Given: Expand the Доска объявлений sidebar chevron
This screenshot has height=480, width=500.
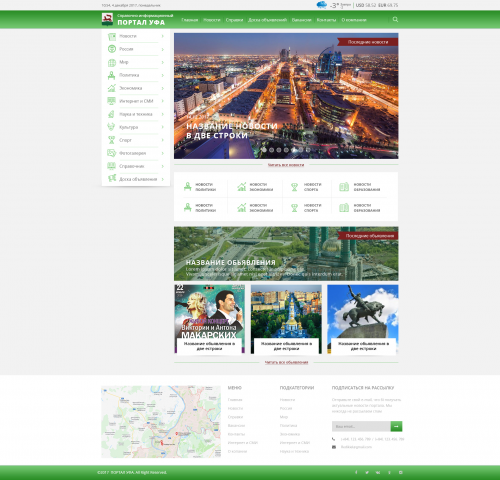Looking at the screenshot, I should (x=163, y=179).
